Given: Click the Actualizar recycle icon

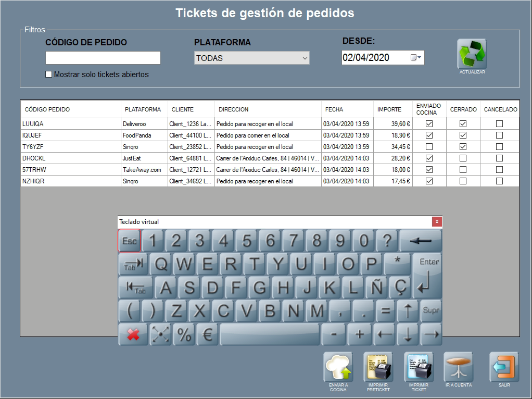Looking at the screenshot, I should [472, 54].
